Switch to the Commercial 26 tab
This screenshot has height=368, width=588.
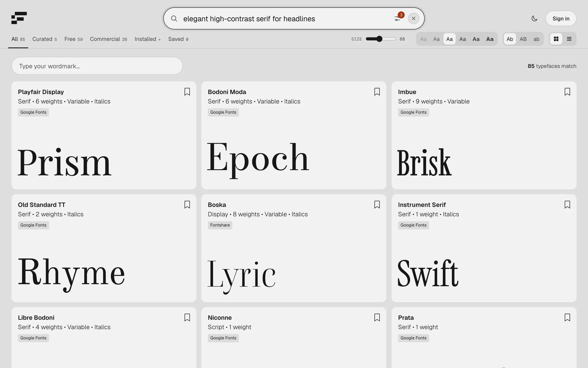[109, 39]
